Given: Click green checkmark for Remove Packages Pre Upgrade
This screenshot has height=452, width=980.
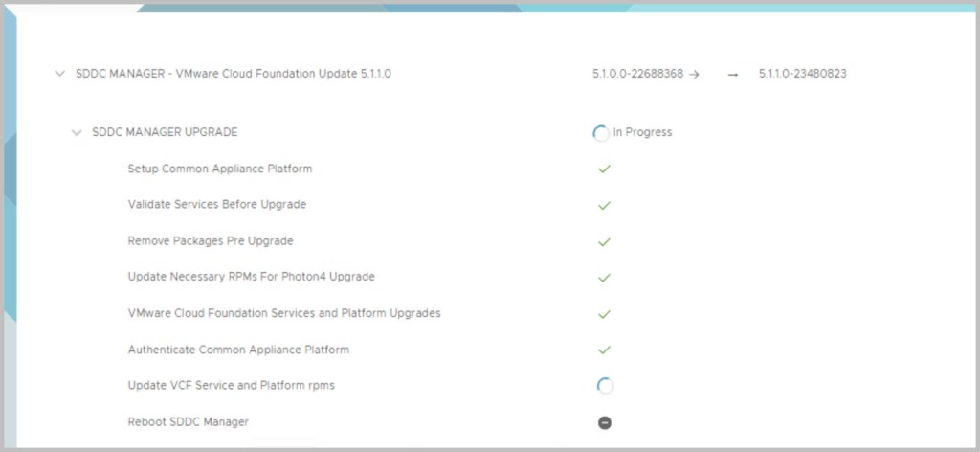Looking at the screenshot, I should pyautogui.click(x=604, y=241).
